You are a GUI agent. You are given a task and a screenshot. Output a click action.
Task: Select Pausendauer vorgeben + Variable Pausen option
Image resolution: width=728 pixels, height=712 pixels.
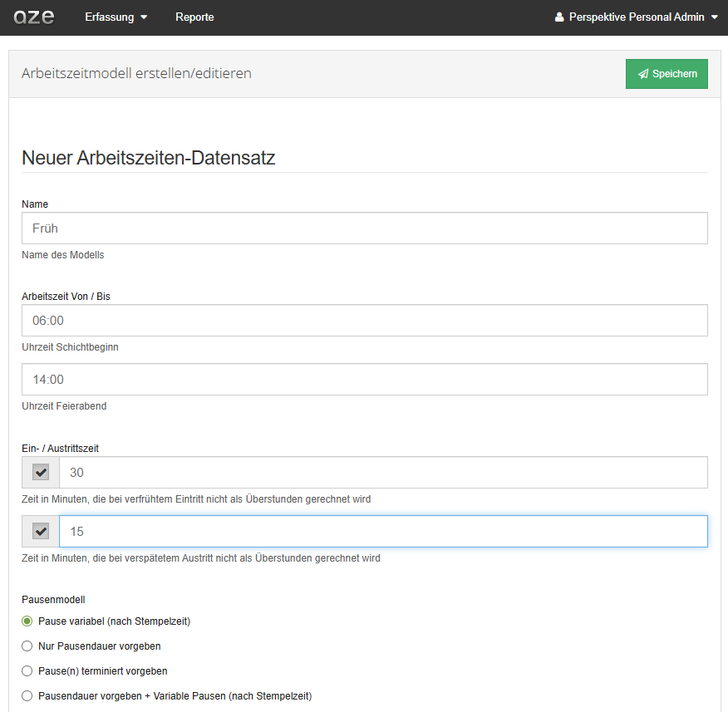[27, 696]
